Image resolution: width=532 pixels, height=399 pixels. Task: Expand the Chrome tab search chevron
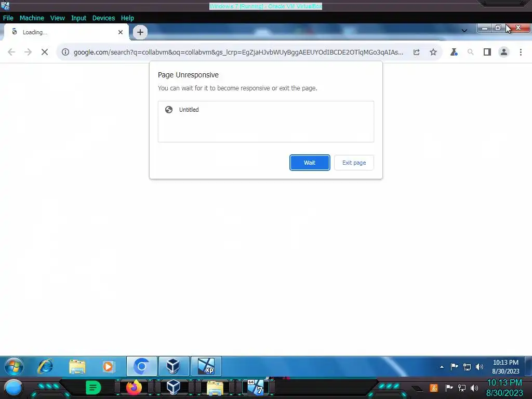point(464,31)
